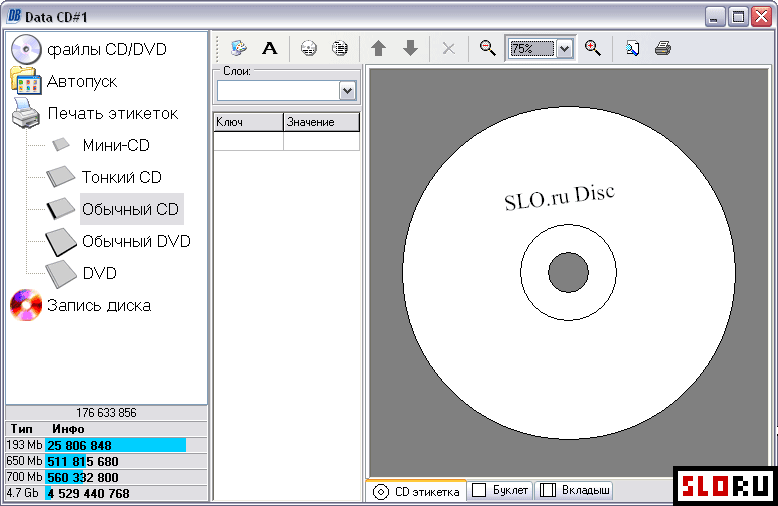778x506 pixels.
Task: Click the Обычный CD case icon
Action: [x=61, y=209]
